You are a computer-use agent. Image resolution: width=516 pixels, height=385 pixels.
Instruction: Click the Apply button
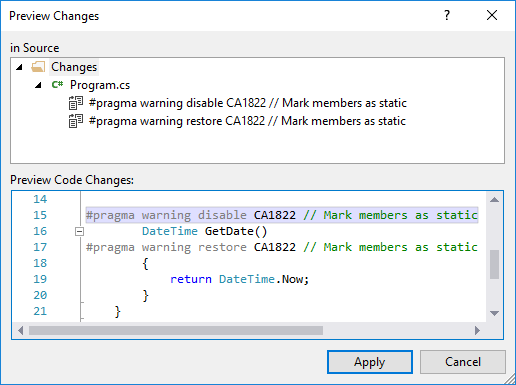click(x=370, y=362)
